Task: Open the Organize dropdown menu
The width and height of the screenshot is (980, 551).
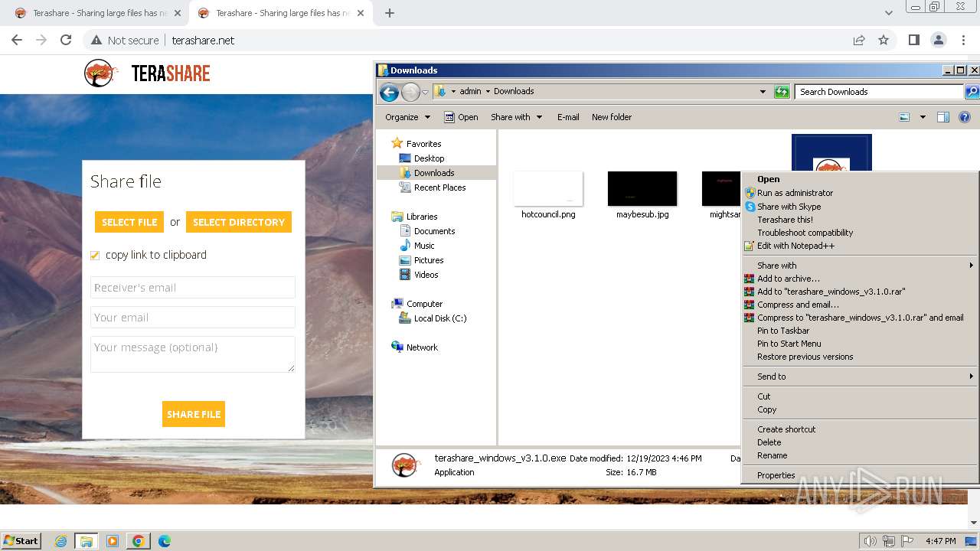Action: coord(407,117)
